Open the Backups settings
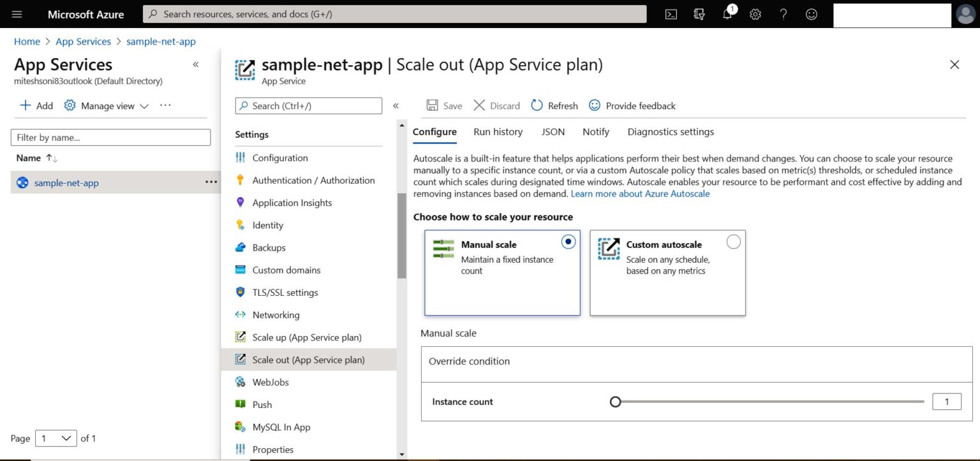Image resolution: width=980 pixels, height=461 pixels. [268, 247]
